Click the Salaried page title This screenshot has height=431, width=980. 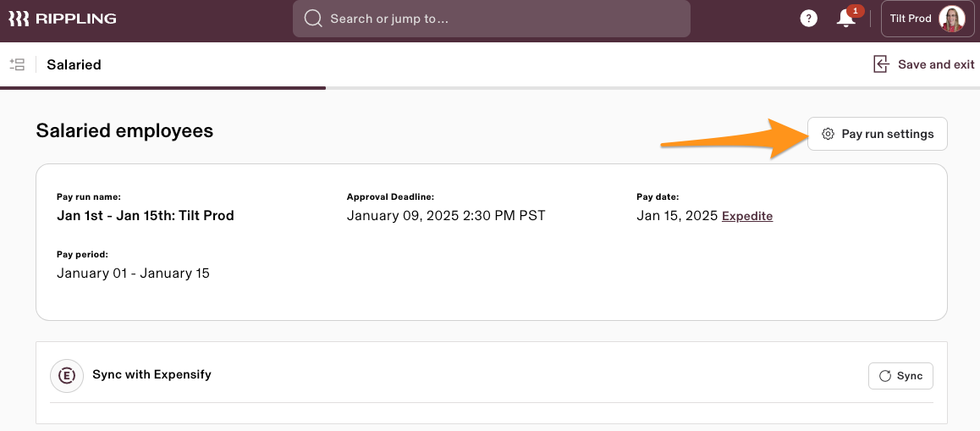pos(74,64)
